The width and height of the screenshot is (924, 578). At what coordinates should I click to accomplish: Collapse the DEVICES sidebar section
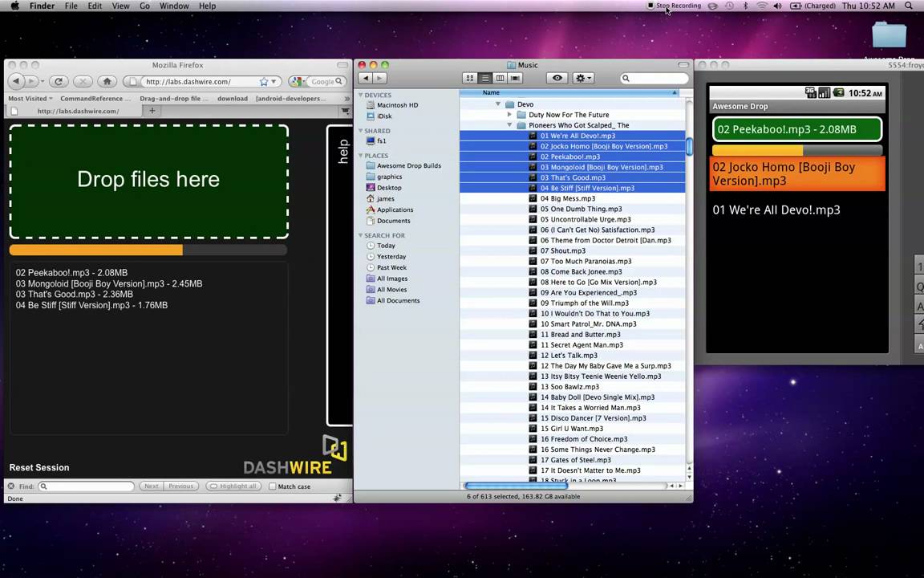pos(361,95)
